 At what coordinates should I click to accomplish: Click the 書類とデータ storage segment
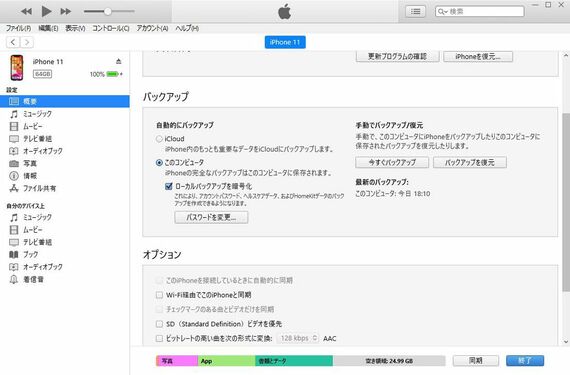[x=294, y=361]
